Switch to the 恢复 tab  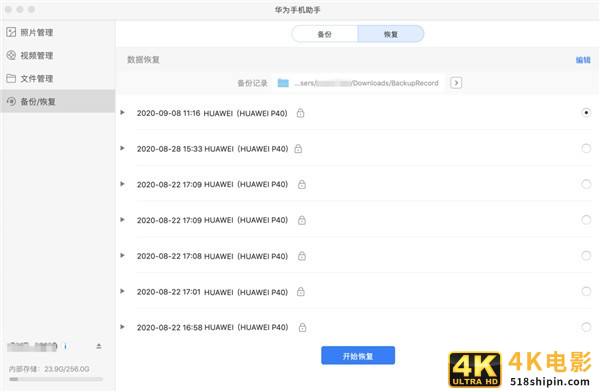pyautogui.click(x=391, y=34)
